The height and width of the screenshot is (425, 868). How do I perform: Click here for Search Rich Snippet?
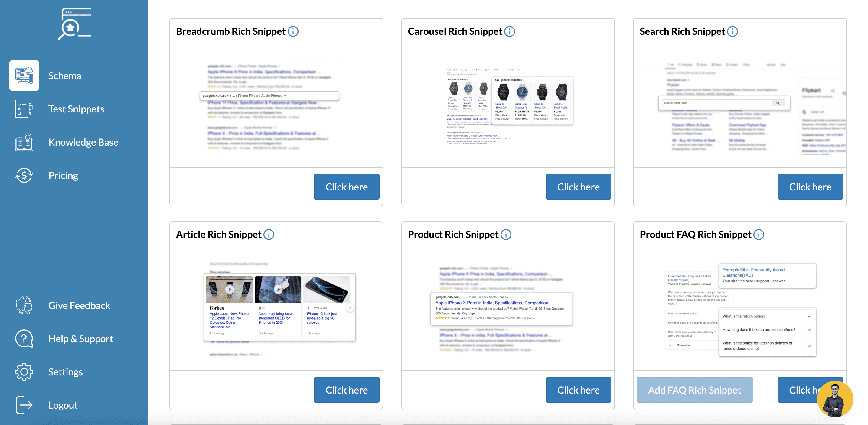pyautogui.click(x=810, y=186)
